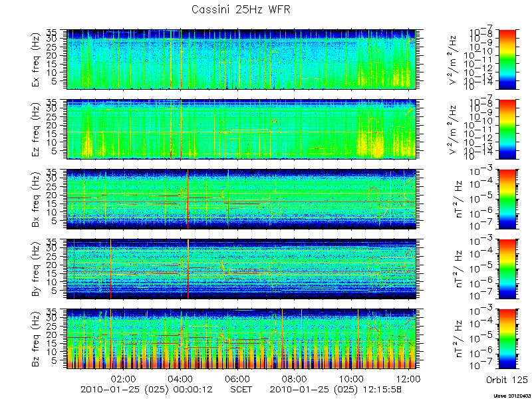Click the Ez panel color scale bar

pyautogui.click(x=507, y=129)
